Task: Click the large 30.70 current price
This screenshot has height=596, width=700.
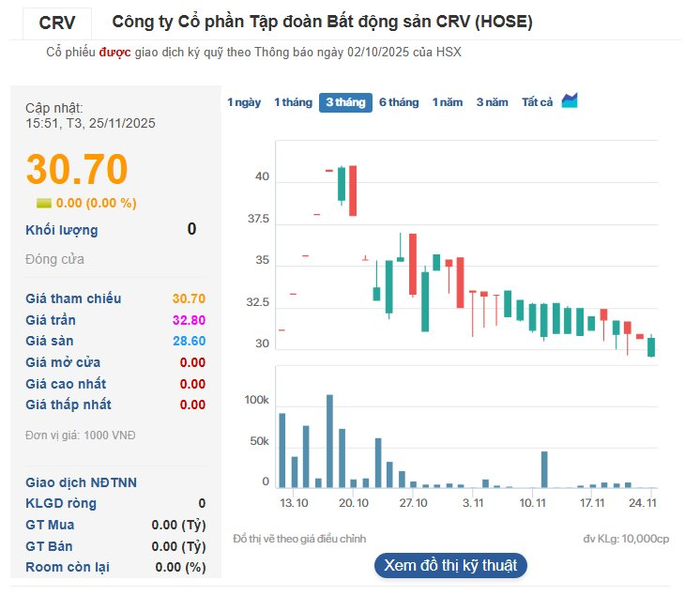Action: coord(77,169)
